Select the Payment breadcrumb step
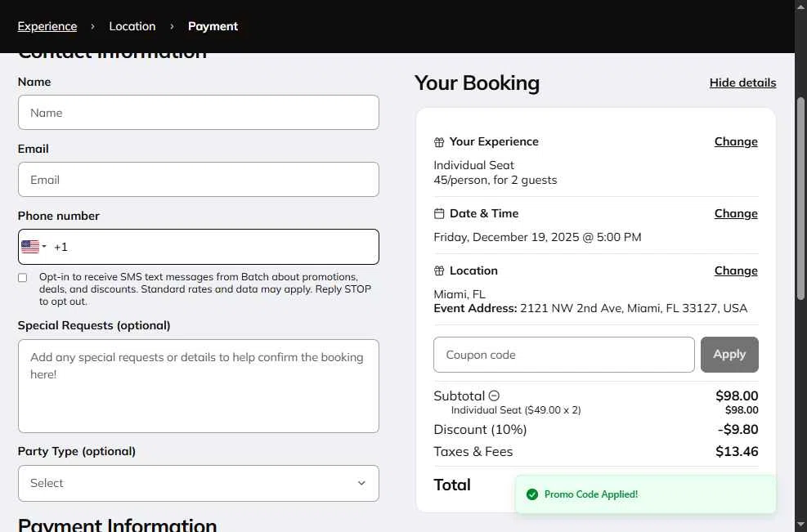Viewport: 807px width, 532px height. (x=213, y=26)
